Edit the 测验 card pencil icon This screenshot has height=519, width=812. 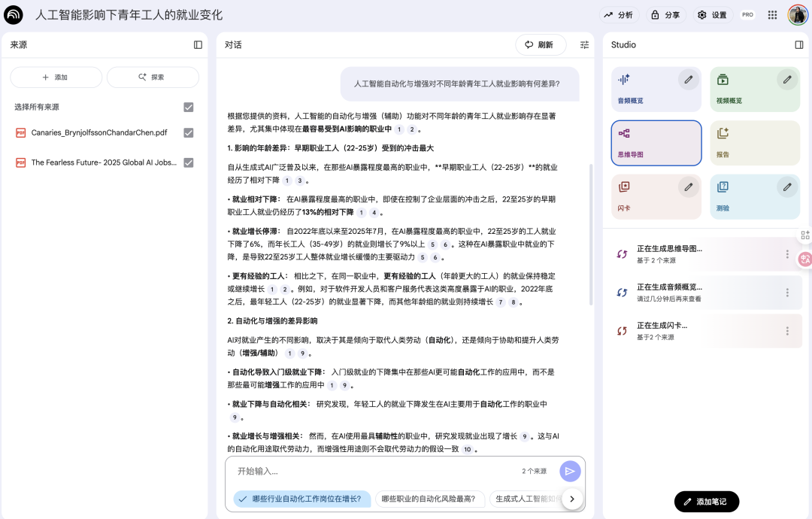(x=787, y=187)
